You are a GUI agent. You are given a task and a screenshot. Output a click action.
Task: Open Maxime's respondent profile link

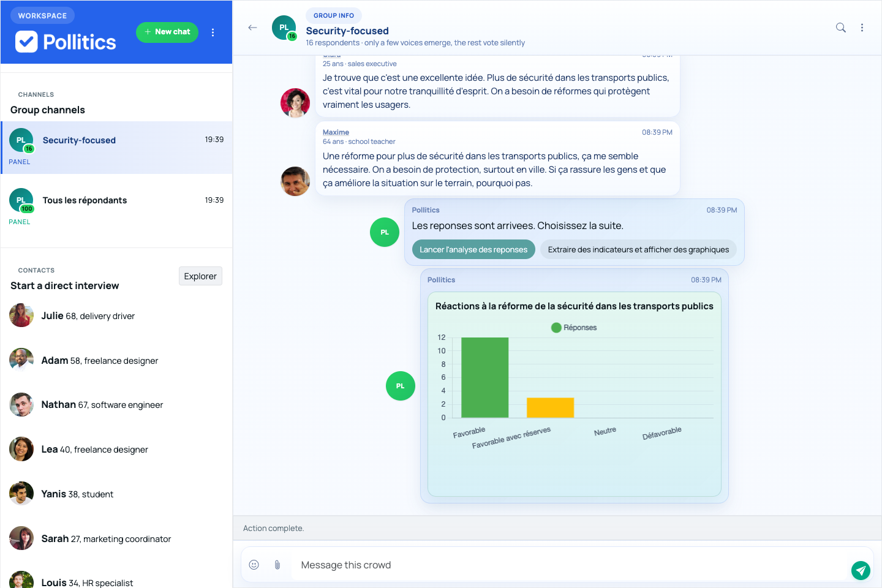point(336,132)
